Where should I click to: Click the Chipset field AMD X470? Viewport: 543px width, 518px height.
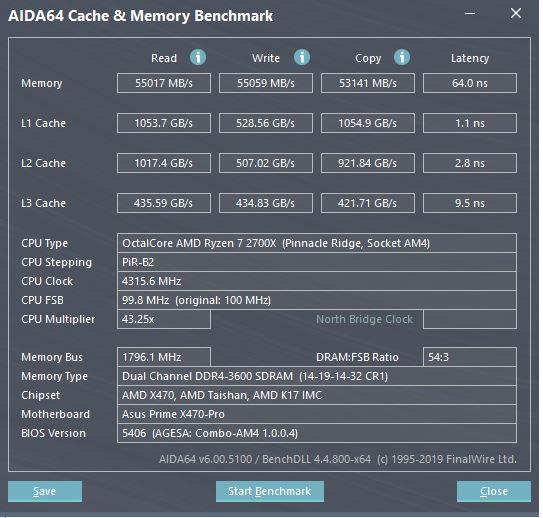(x=317, y=395)
